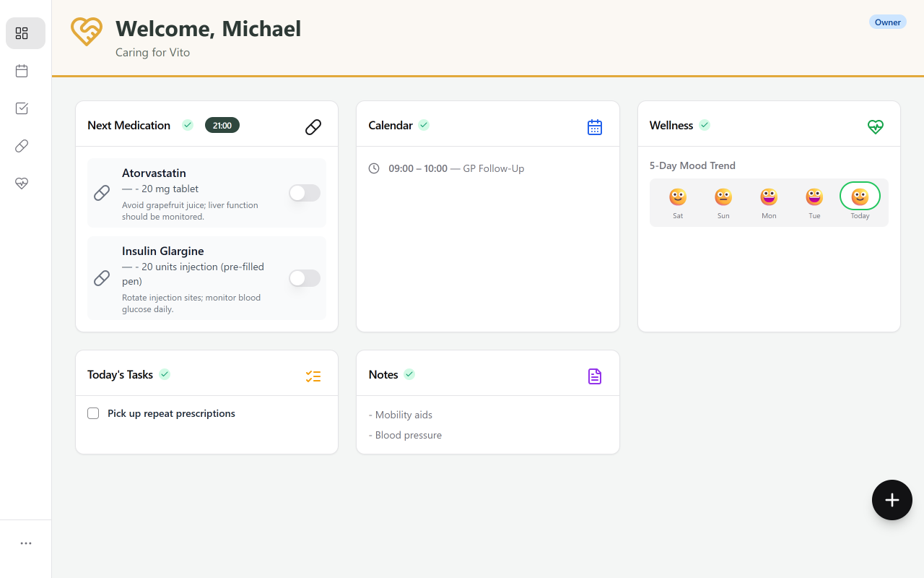Screen dimensions: 924x578
Task: Click the Avoid grapefruit juice note text
Action: (x=190, y=210)
